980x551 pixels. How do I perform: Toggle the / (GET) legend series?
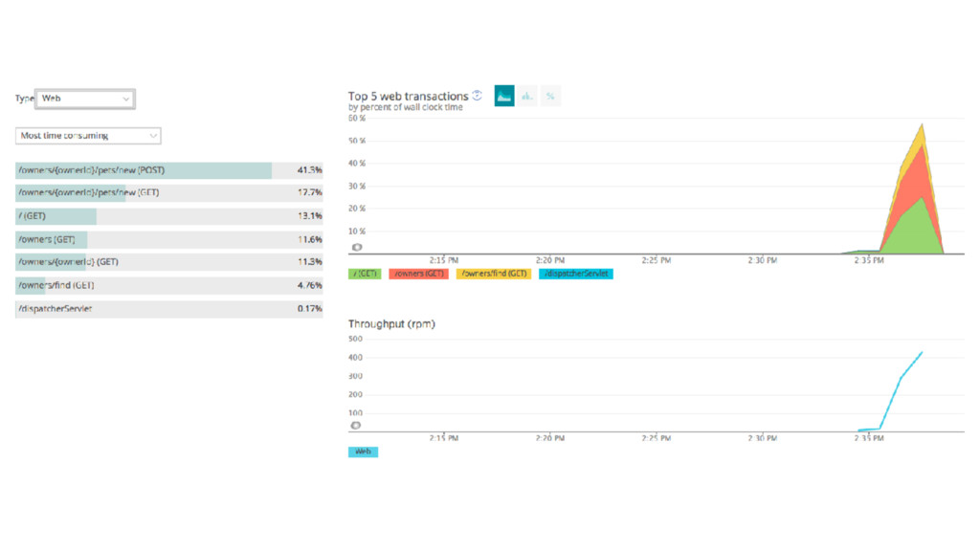(x=365, y=274)
